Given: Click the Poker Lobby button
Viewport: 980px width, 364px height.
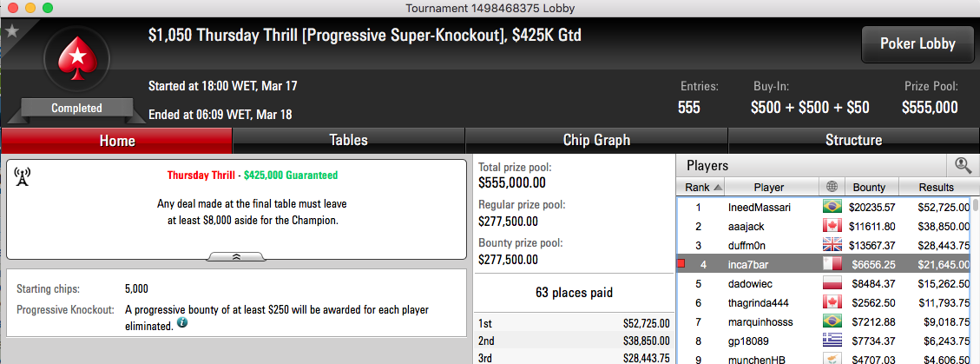Looking at the screenshot, I should click(x=918, y=44).
